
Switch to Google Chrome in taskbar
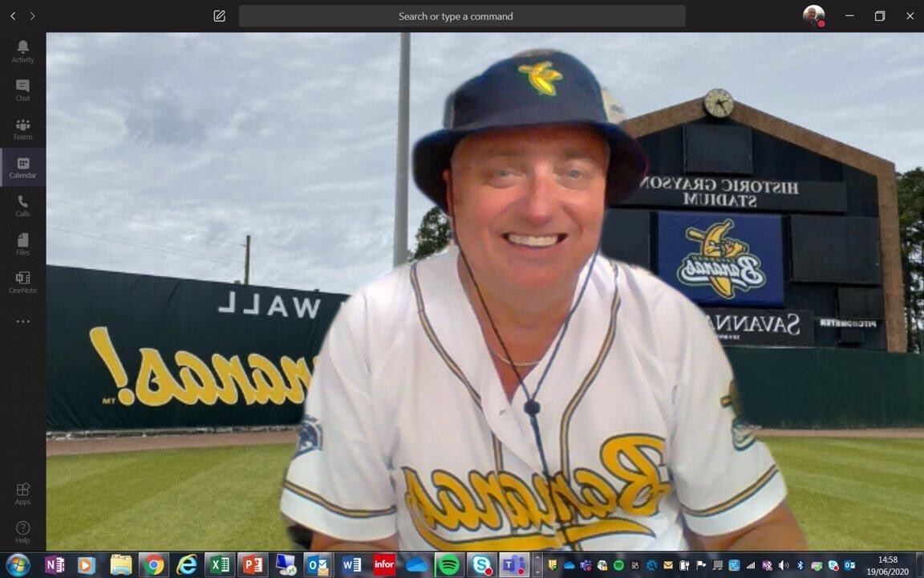click(x=154, y=565)
